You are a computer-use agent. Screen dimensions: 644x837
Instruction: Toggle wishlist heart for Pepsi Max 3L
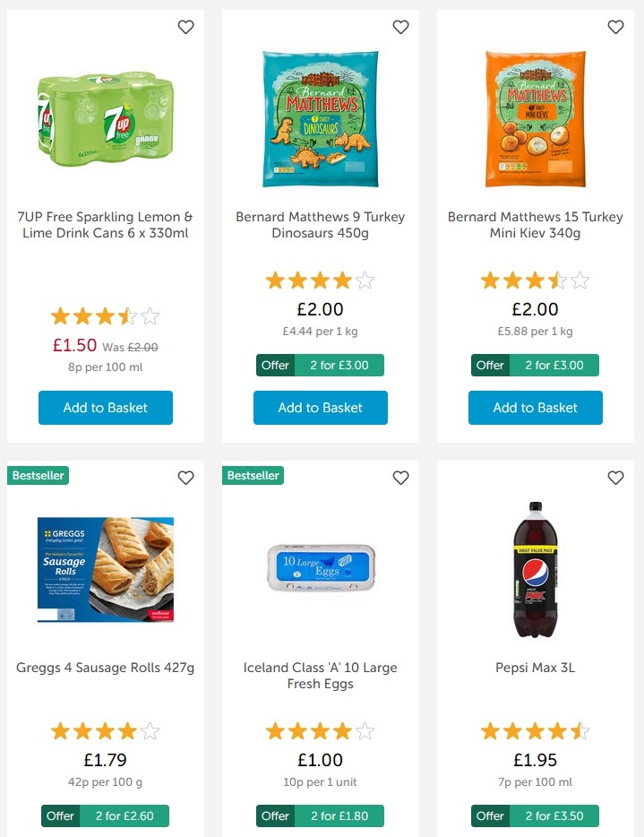615,478
